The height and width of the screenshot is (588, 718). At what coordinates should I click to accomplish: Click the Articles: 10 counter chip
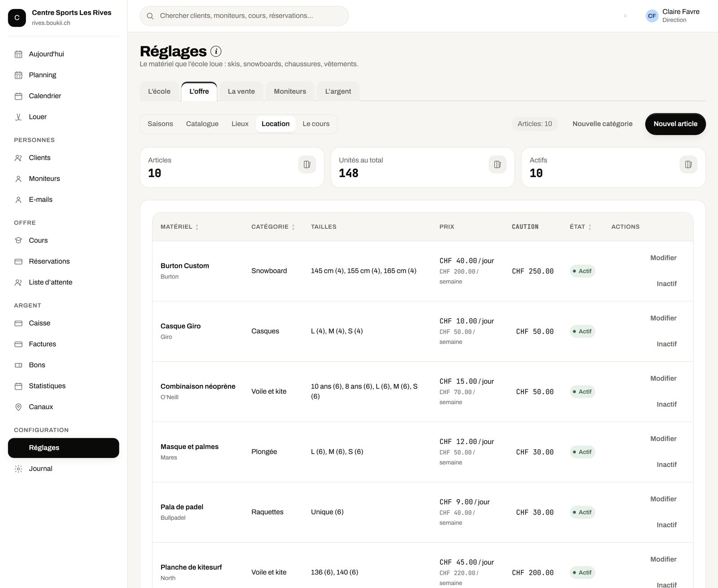coord(534,124)
